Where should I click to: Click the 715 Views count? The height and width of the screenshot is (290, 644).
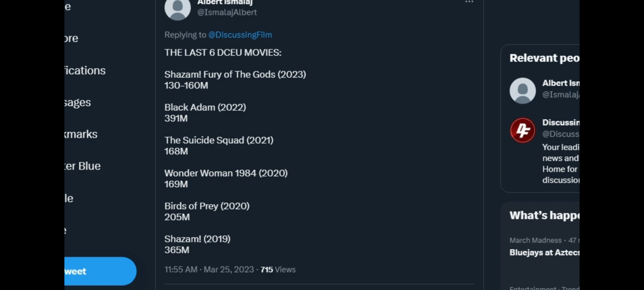pos(278,269)
